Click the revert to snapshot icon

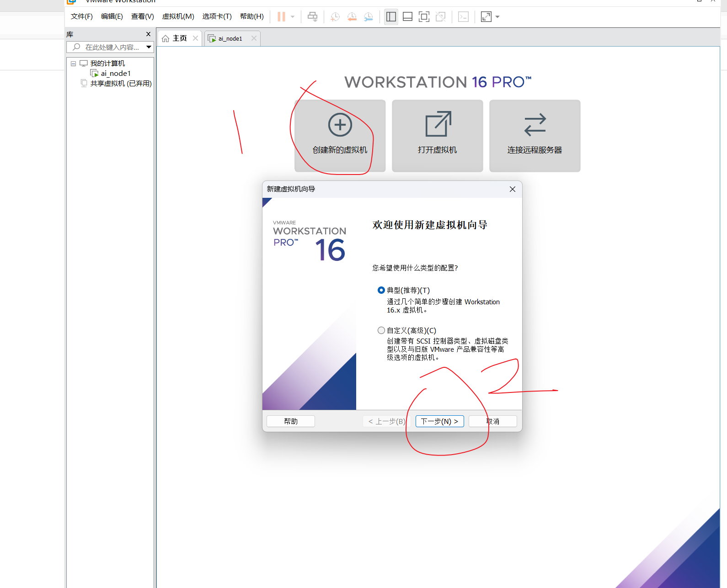pos(352,17)
